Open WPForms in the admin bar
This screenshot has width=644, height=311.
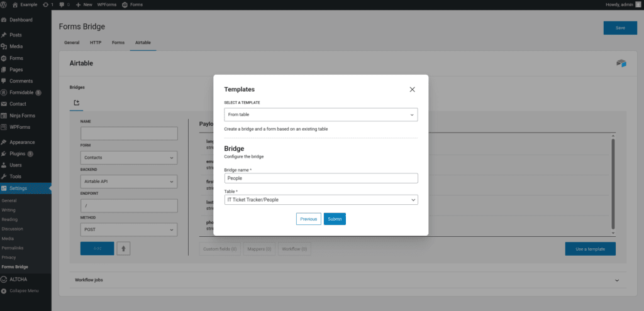(107, 4)
